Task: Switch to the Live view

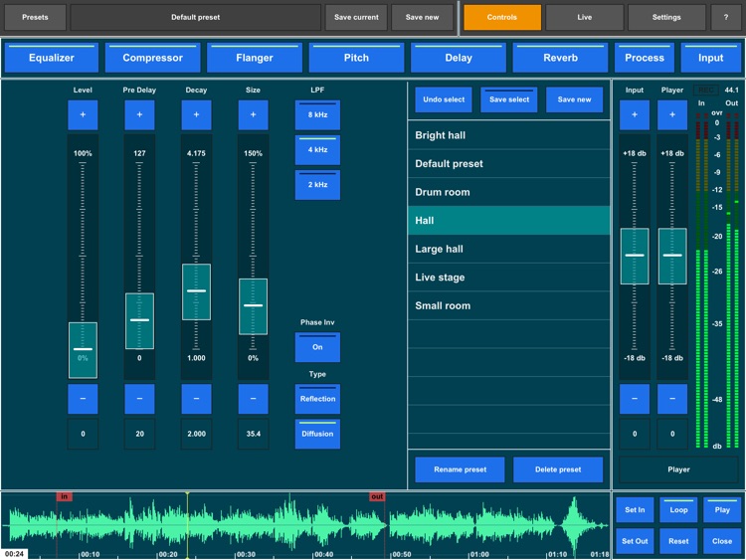Action: tap(585, 17)
